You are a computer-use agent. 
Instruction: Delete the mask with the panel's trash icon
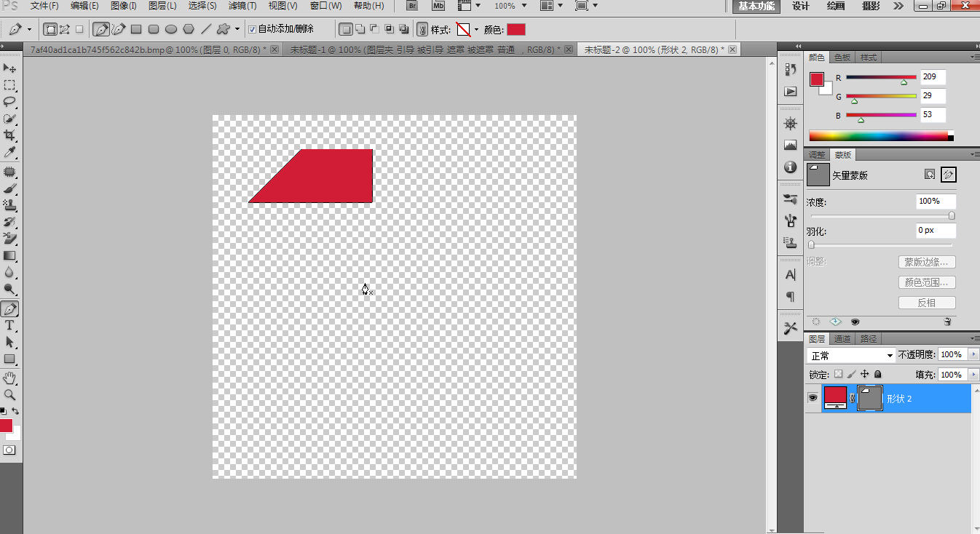click(x=947, y=321)
